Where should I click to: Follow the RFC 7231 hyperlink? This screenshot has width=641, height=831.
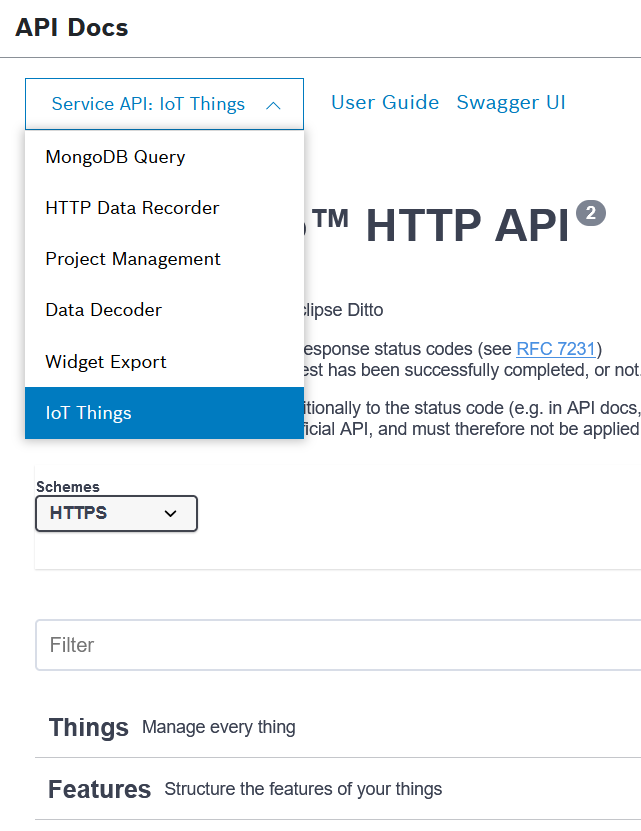pos(556,349)
